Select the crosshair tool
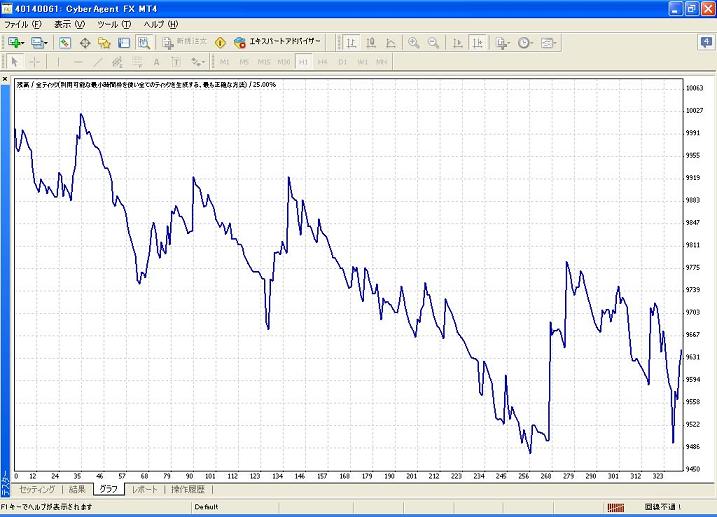Viewport: 717px width, 517px height. tap(35, 61)
